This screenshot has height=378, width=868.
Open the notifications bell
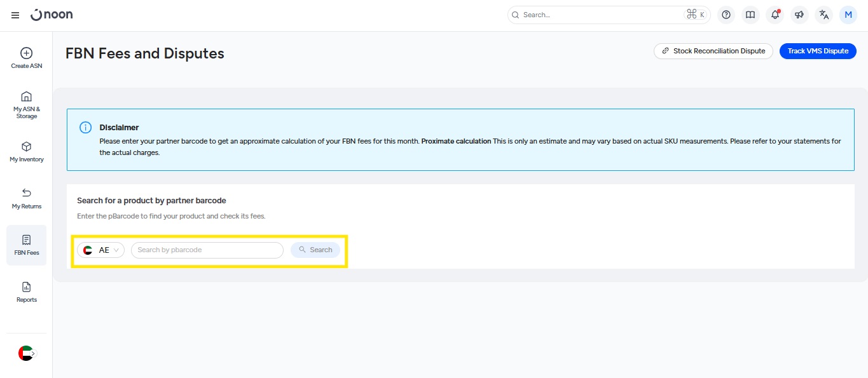point(775,15)
